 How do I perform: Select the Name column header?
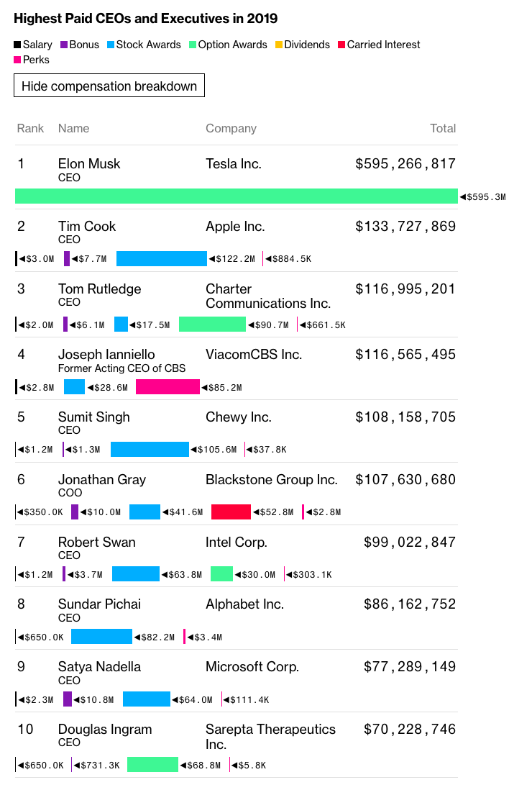pyautogui.click(x=73, y=129)
